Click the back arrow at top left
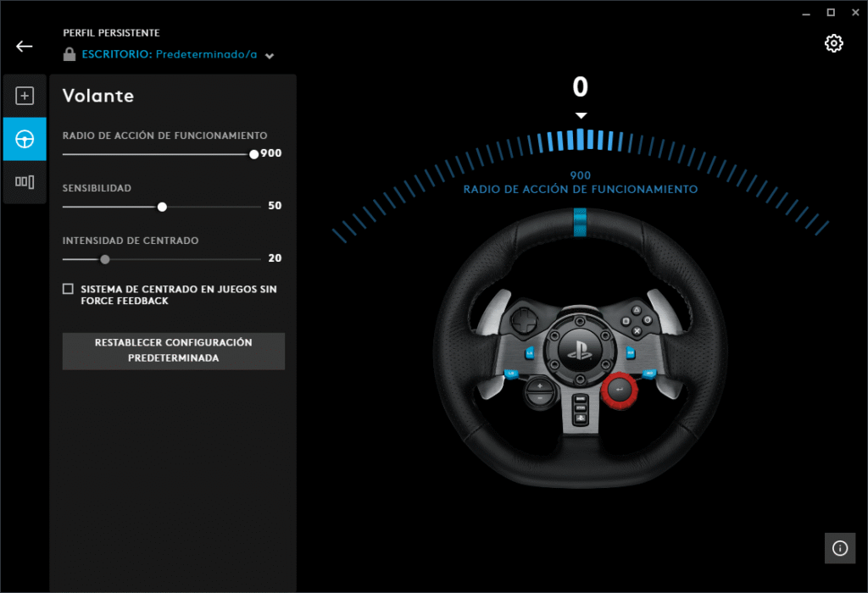Screen dimensions: 868x593 tap(23, 46)
